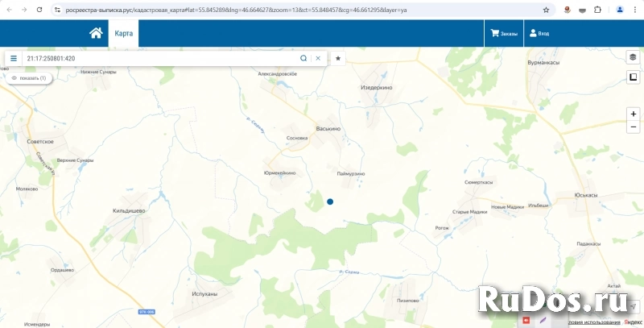Open the Заказы cart

[504, 34]
